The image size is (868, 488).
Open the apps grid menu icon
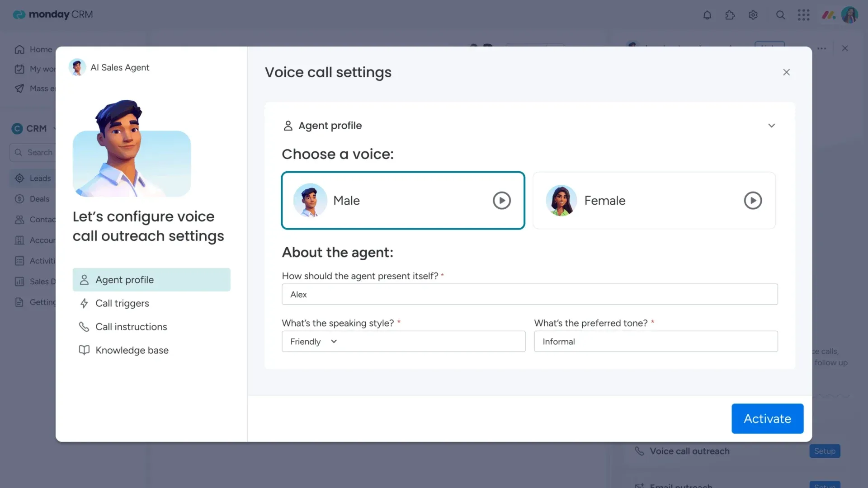pos(803,15)
